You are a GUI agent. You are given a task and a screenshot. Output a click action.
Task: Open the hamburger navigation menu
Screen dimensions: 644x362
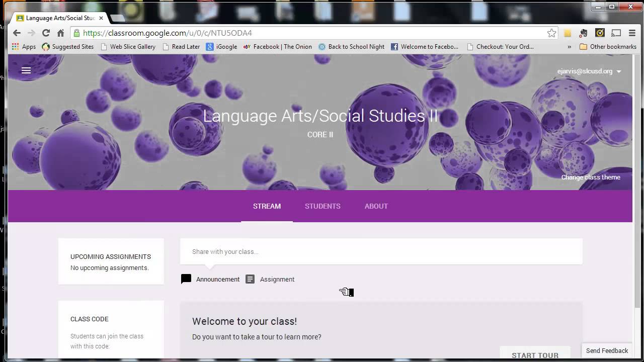(x=26, y=71)
